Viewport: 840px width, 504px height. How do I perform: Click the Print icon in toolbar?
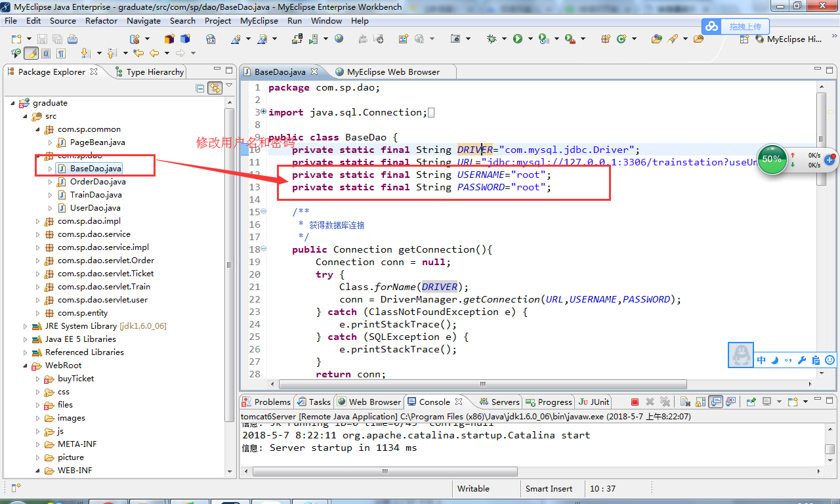pyautogui.click(x=72, y=39)
